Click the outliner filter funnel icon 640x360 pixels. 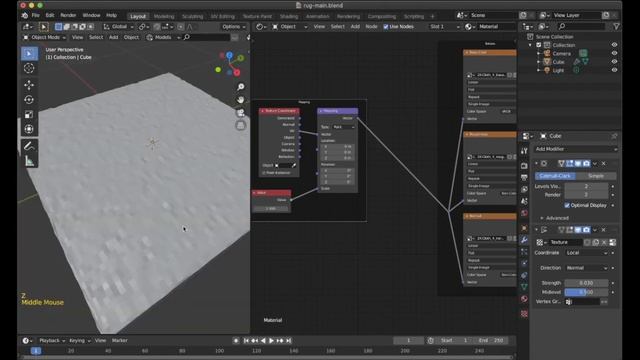(616, 26)
